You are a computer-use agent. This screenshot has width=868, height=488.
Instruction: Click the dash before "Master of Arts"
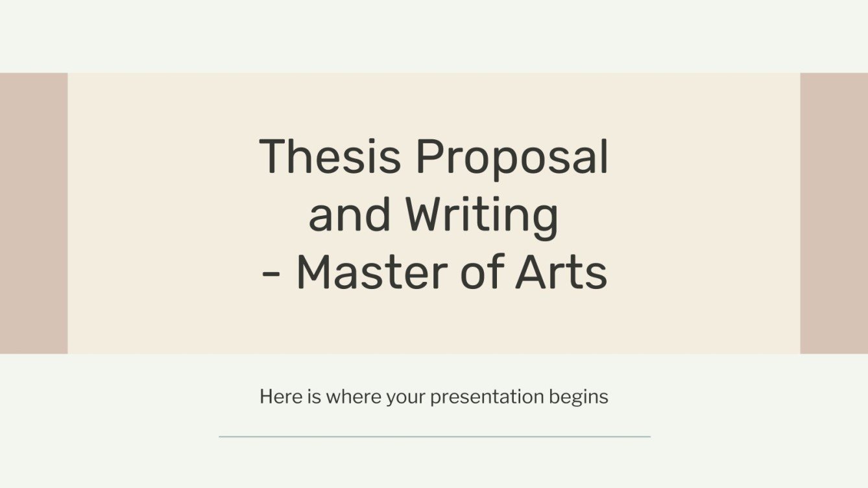point(271,275)
